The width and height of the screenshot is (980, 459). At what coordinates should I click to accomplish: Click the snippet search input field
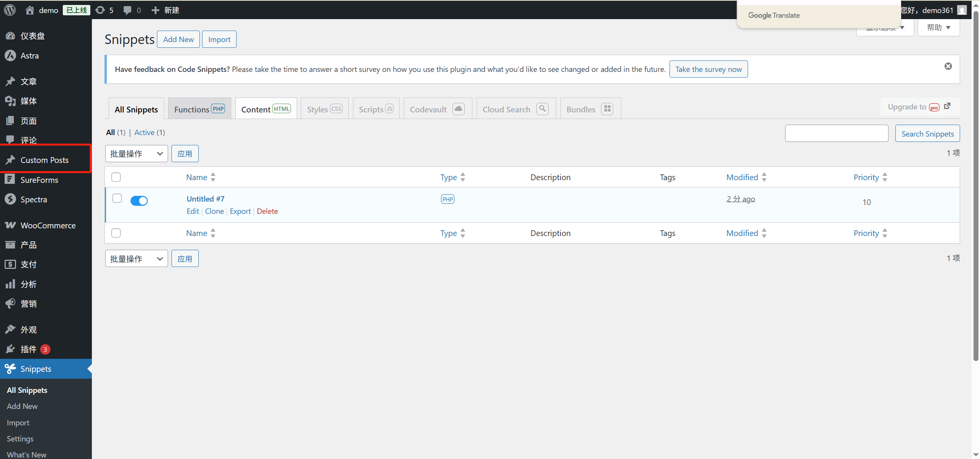click(836, 133)
